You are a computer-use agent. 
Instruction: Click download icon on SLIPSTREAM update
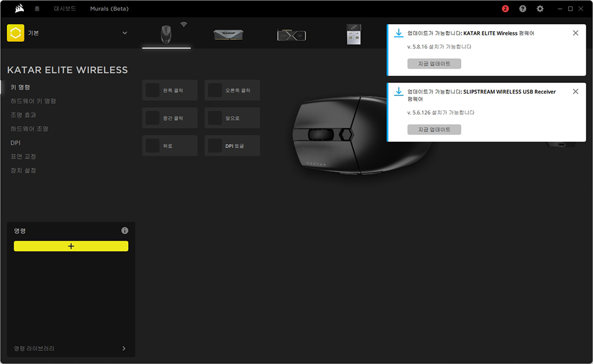coord(398,92)
